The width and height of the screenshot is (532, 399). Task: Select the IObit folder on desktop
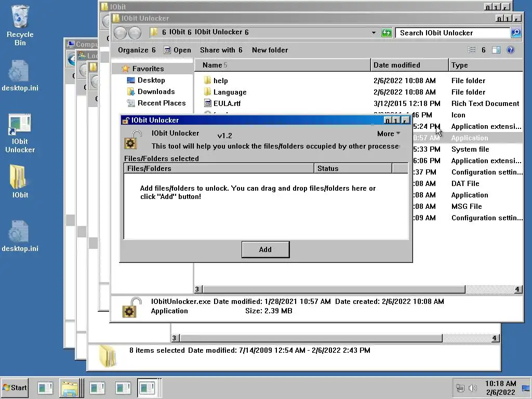point(20,181)
